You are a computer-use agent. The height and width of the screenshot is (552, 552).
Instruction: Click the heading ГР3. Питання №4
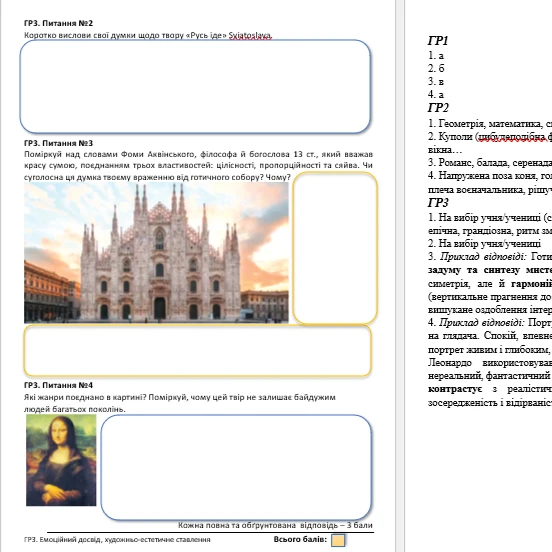(x=58, y=385)
